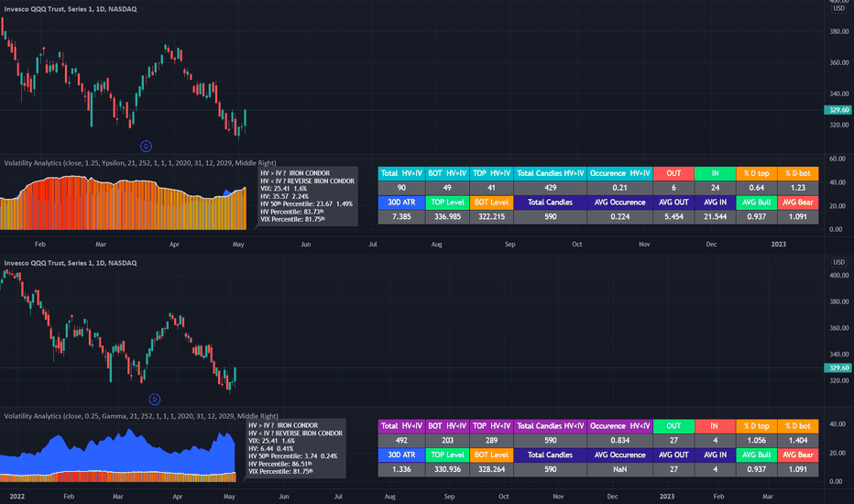Click the 'HV Percentile: 83.73th' line
854x504 pixels.
point(292,212)
